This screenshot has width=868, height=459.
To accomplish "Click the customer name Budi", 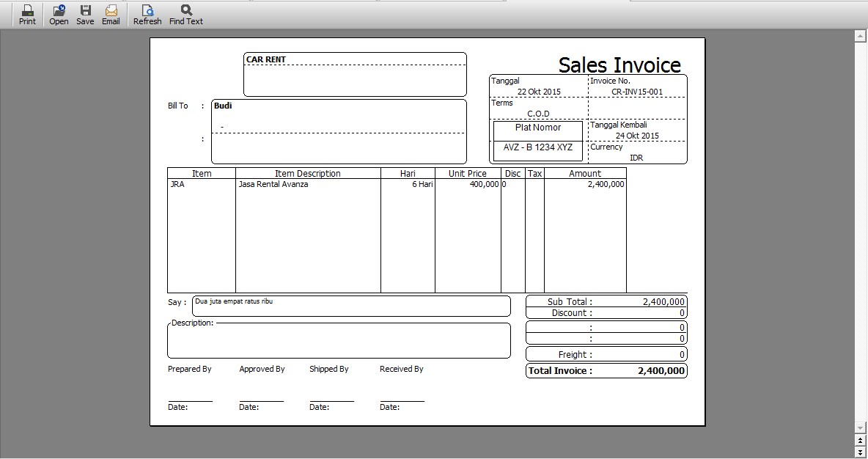I will (223, 106).
